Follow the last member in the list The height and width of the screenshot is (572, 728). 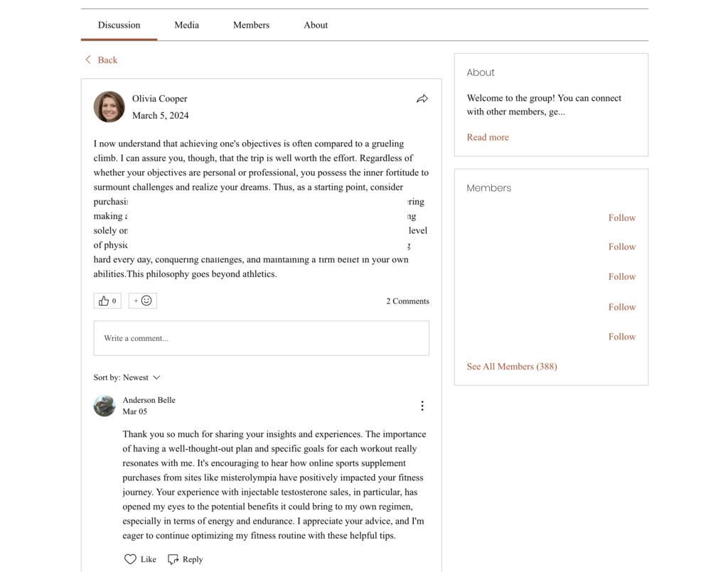pos(621,337)
